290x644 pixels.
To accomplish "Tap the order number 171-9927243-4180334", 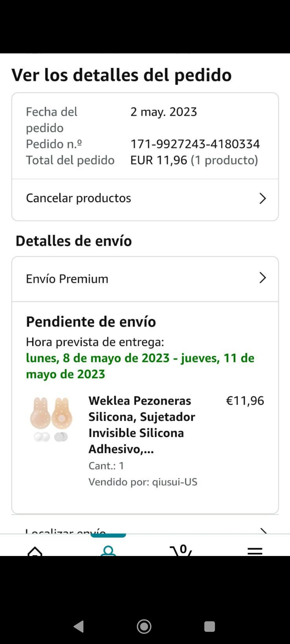I will [x=195, y=144].
